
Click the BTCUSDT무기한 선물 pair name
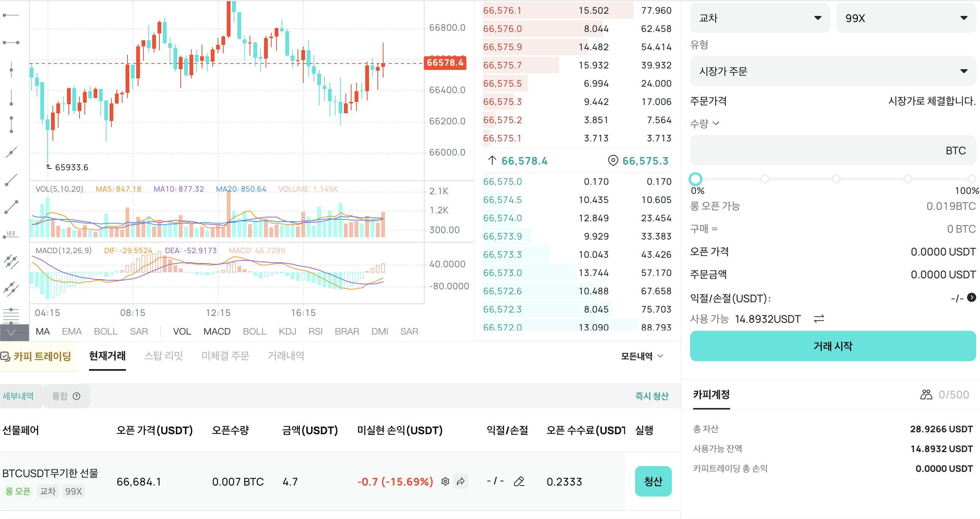click(50, 473)
